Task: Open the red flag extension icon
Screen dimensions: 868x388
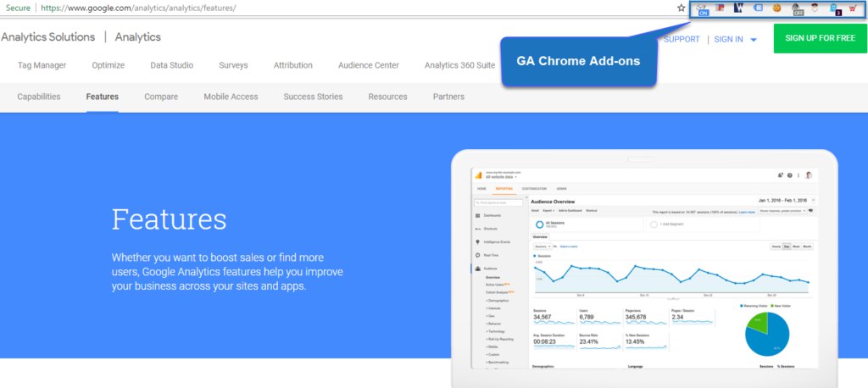Action: point(721,8)
